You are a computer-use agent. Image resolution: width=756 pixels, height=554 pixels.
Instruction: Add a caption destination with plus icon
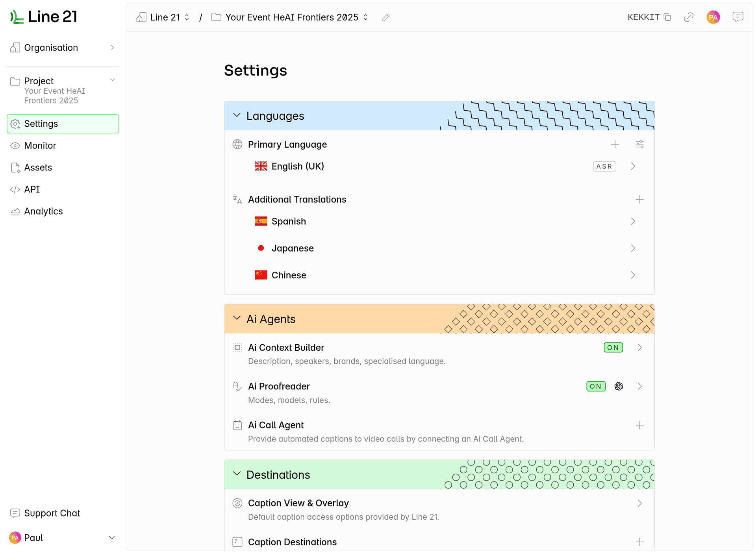pyautogui.click(x=640, y=542)
